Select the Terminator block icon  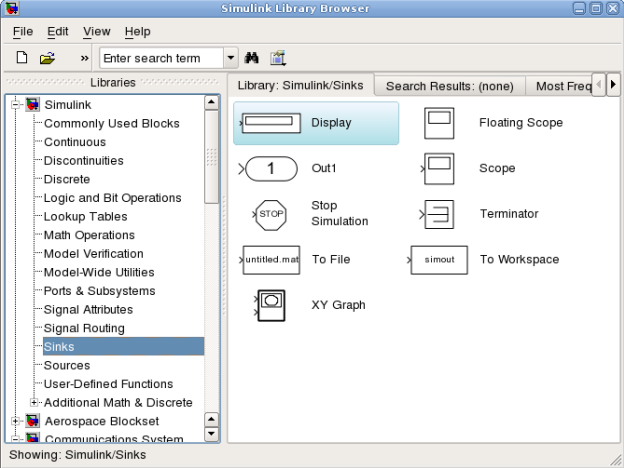[x=437, y=214]
